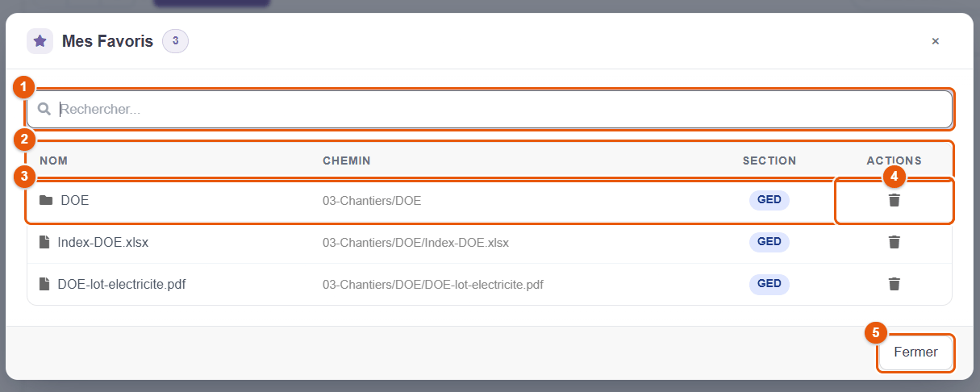Delete the DOE folder favorite

point(894,200)
